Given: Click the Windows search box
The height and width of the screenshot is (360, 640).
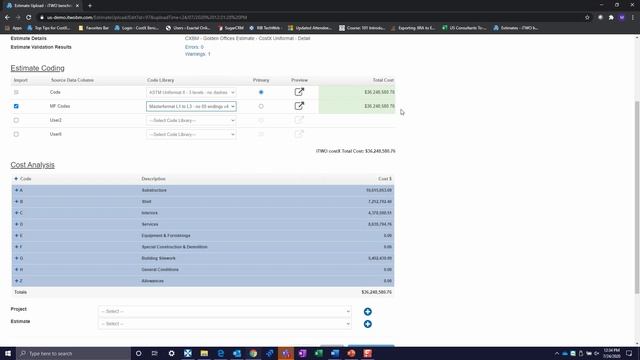Looking at the screenshot, I should click(73, 353).
